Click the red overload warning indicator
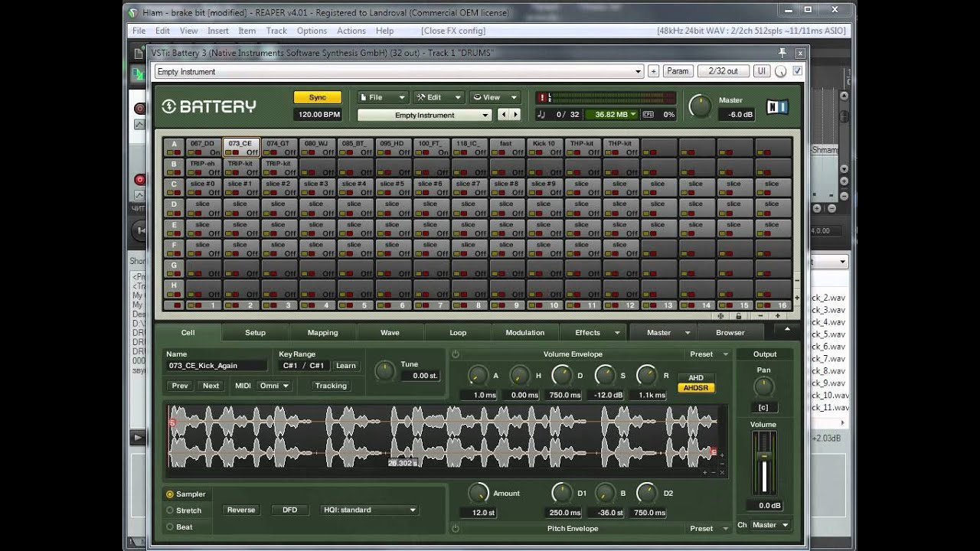 click(542, 98)
